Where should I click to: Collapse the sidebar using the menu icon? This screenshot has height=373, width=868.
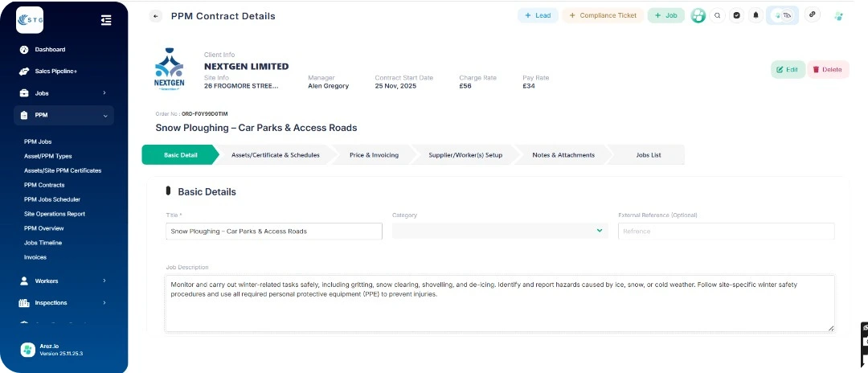106,20
